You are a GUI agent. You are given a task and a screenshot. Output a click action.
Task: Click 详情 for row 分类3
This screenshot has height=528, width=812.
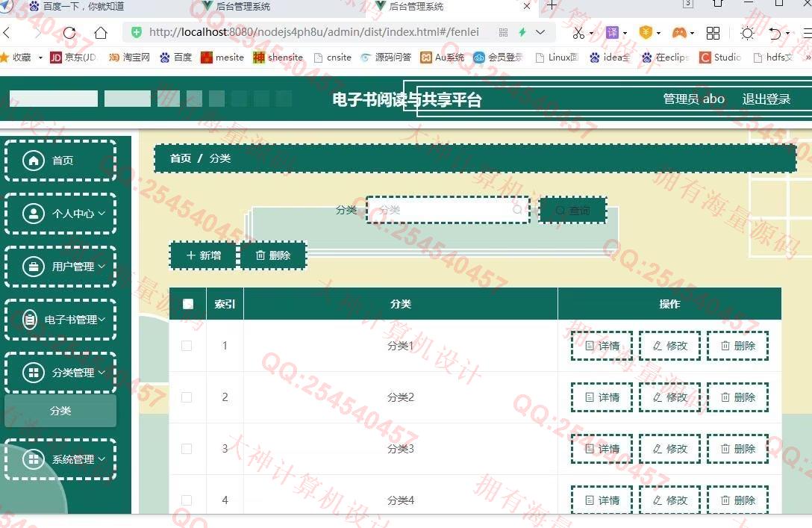[x=602, y=449]
